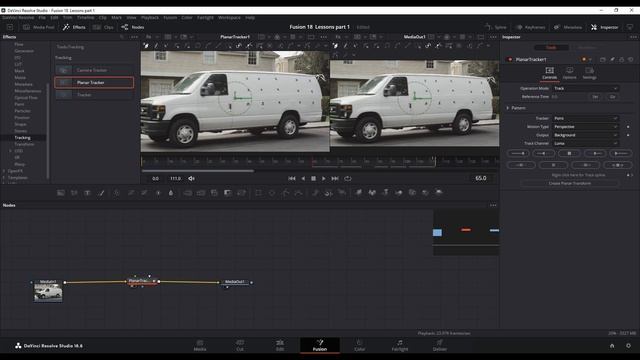
Task: Open the Spline editor panel
Action: pos(496,27)
